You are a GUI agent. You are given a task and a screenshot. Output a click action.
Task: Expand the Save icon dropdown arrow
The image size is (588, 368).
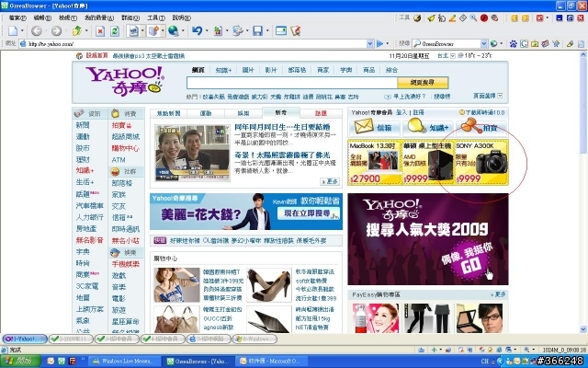pyautogui.click(x=267, y=30)
